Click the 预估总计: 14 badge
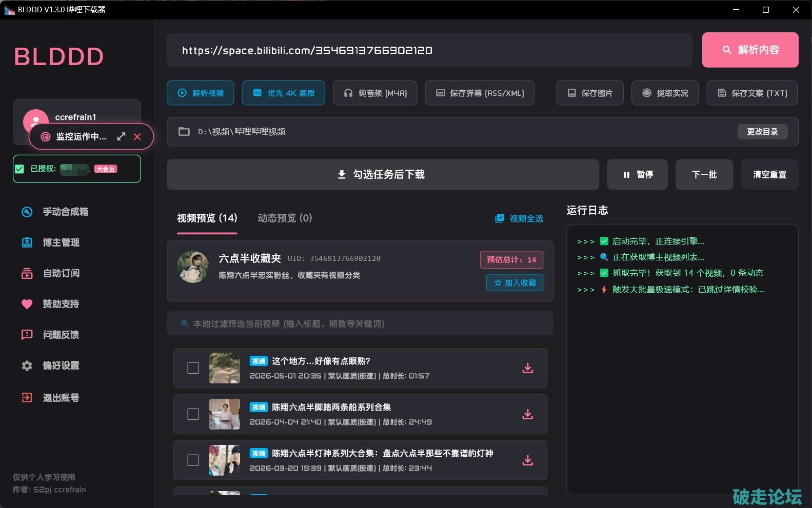 pos(511,259)
